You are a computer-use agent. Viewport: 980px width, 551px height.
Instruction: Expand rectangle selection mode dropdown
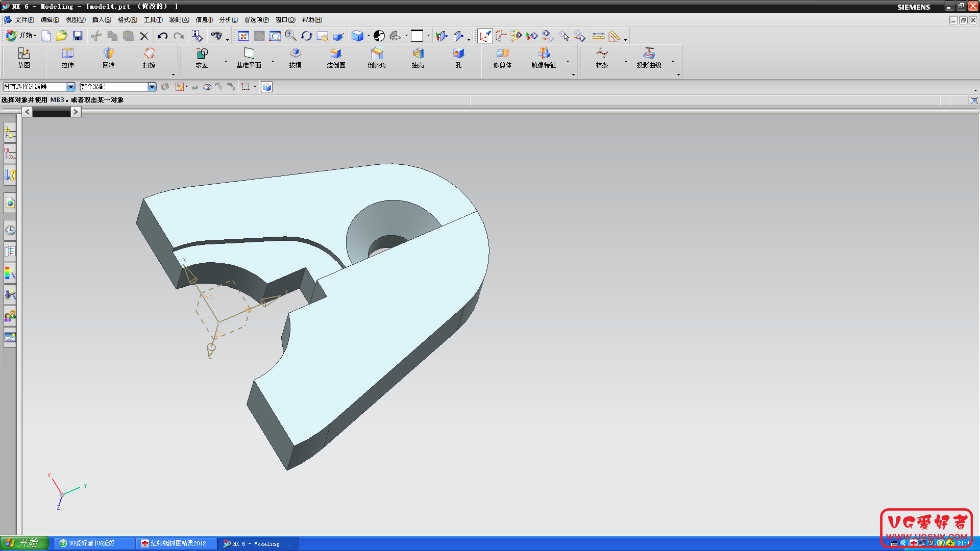(x=255, y=87)
